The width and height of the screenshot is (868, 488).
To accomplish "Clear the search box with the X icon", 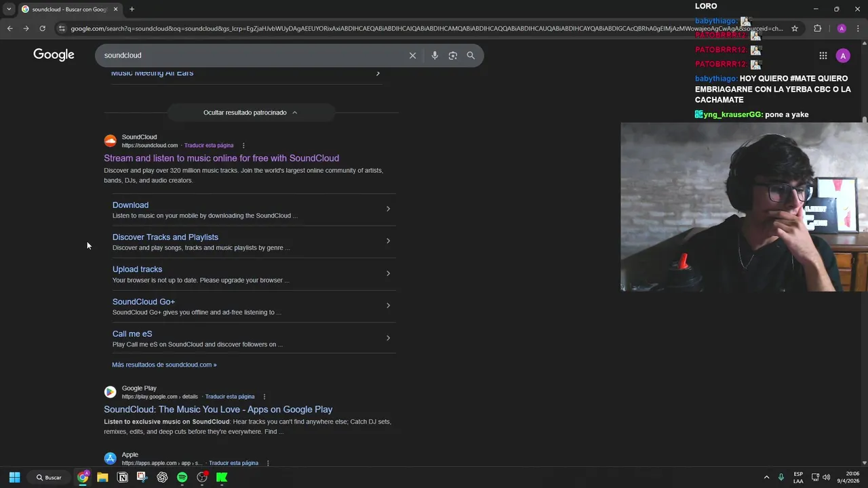I will pos(412,56).
